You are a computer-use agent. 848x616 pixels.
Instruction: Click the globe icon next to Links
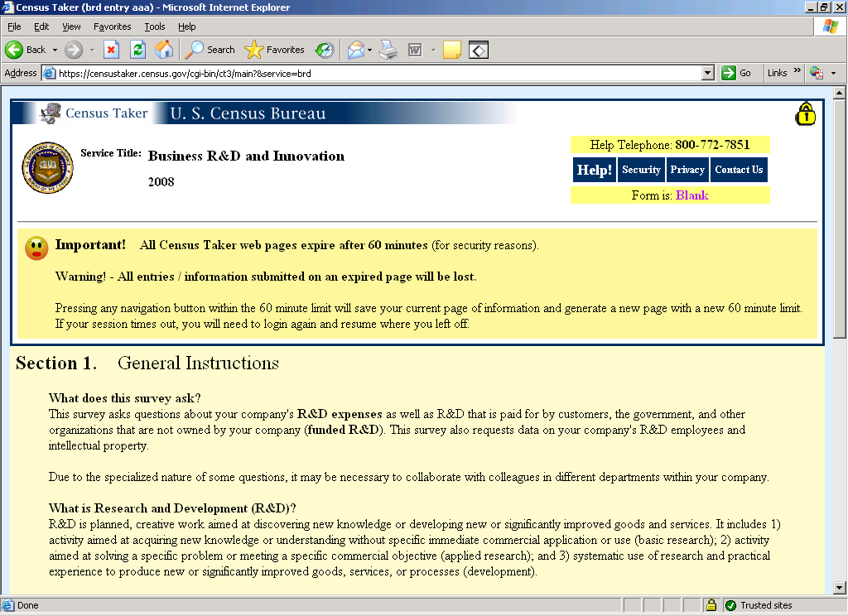pyautogui.click(x=816, y=73)
